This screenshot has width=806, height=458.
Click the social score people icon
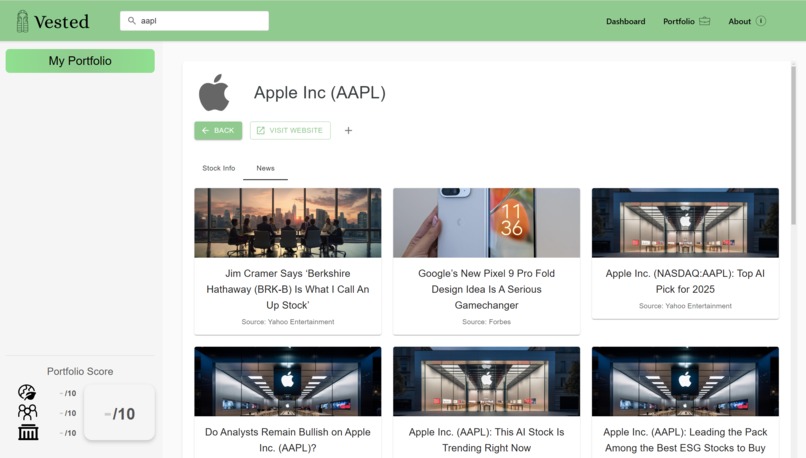point(27,412)
